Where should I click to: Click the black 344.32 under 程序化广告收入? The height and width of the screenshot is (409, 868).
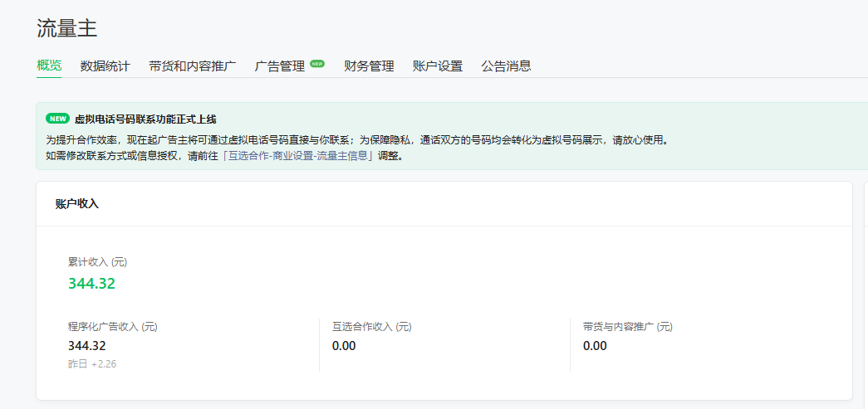[x=86, y=346]
